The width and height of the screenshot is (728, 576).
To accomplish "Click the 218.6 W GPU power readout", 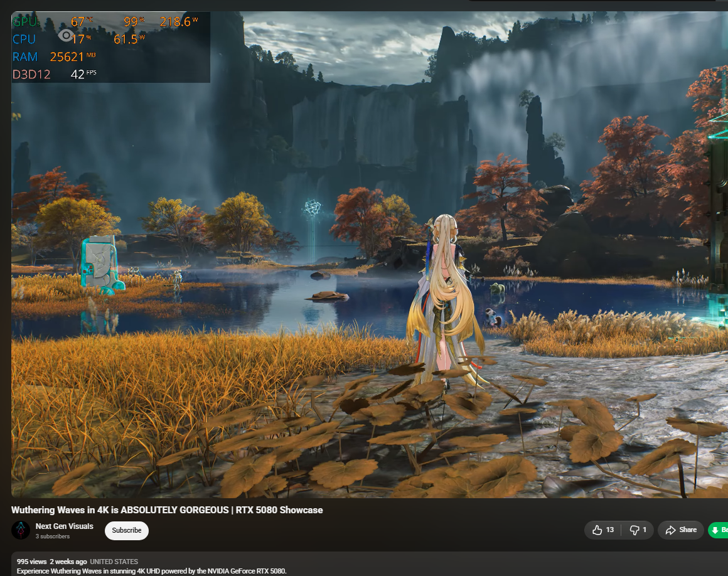I will (179, 22).
